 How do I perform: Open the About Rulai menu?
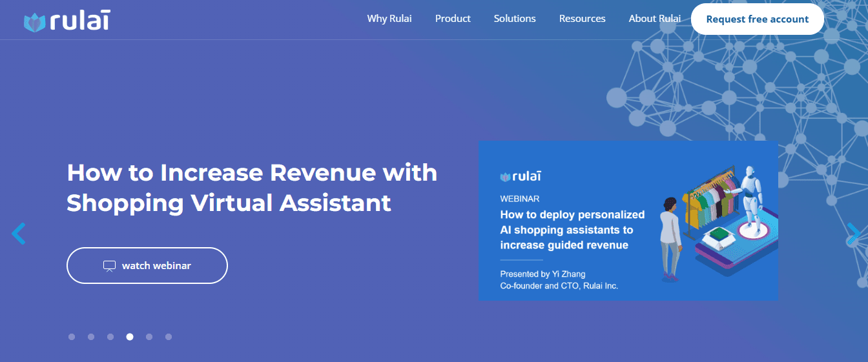tap(655, 19)
